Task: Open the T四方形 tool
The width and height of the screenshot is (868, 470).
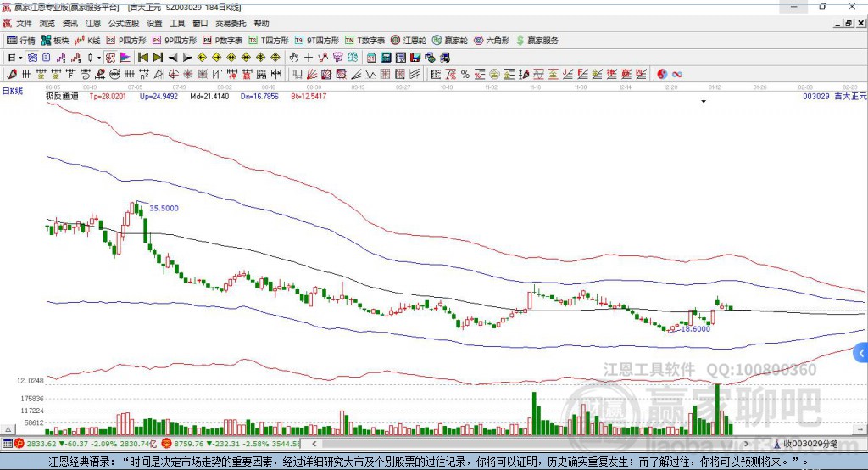Action: click(x=269, y=41)
